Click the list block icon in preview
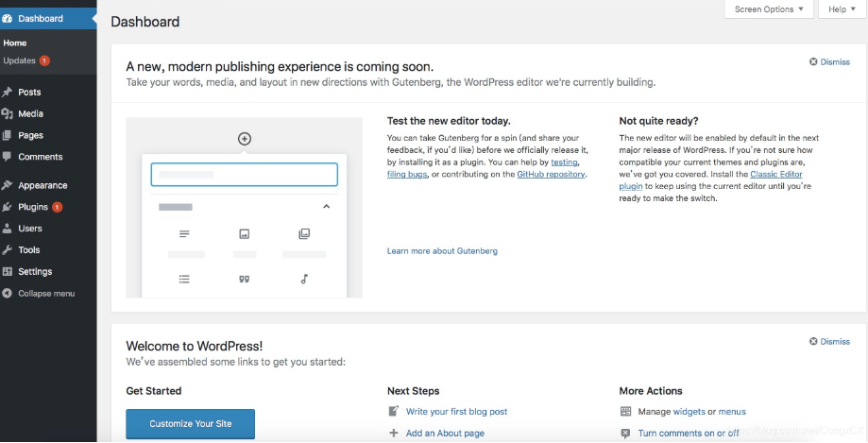Image resolution: width=868 pixels, height=443 pixels. click(x=184, y=279)
